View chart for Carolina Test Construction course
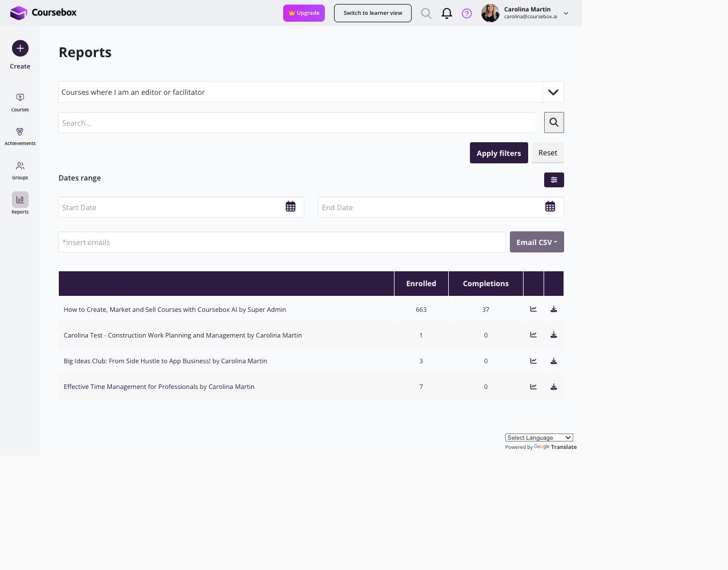 [x=533, y=335]
